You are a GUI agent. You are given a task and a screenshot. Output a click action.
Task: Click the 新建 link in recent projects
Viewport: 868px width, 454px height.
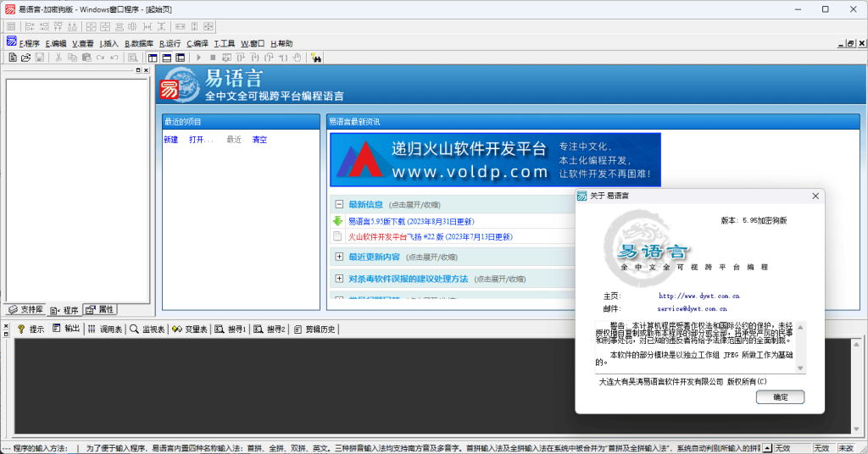170,140
